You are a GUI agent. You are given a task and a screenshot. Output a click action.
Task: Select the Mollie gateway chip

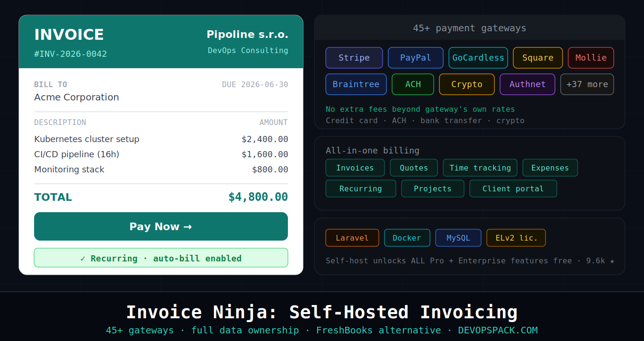591,58
